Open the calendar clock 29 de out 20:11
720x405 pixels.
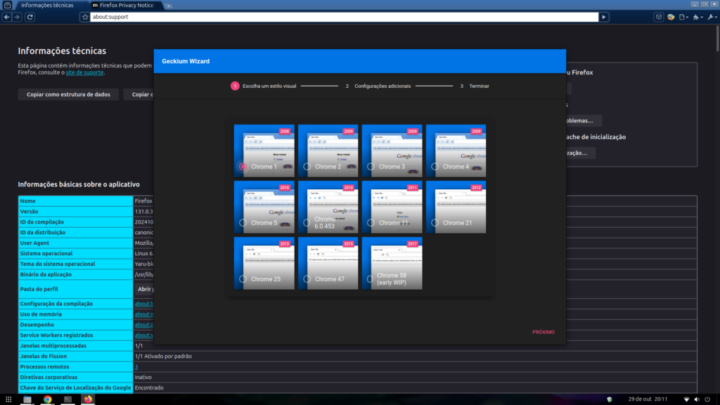click(x=647, y=399)
